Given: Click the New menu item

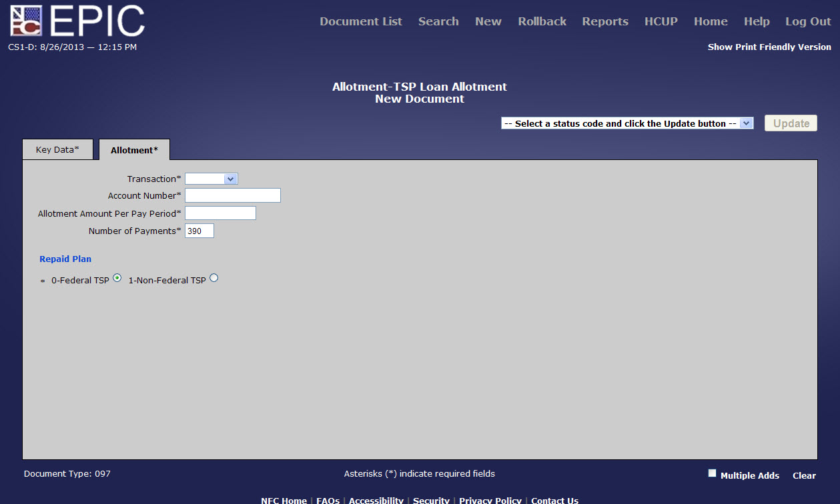Looking at the screenshot, I should click(488, 21).
